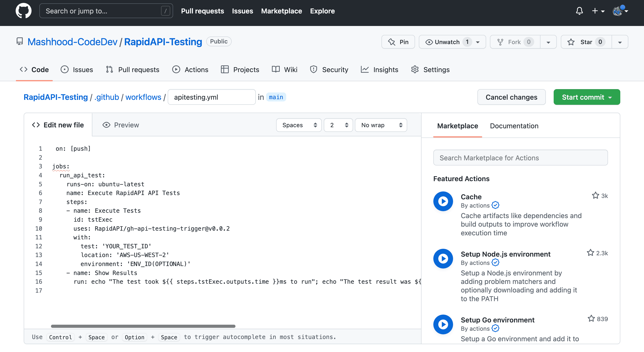Click the slash shortcut icon in search
This screenshot has height=352, width=644.
coord(165,11)
